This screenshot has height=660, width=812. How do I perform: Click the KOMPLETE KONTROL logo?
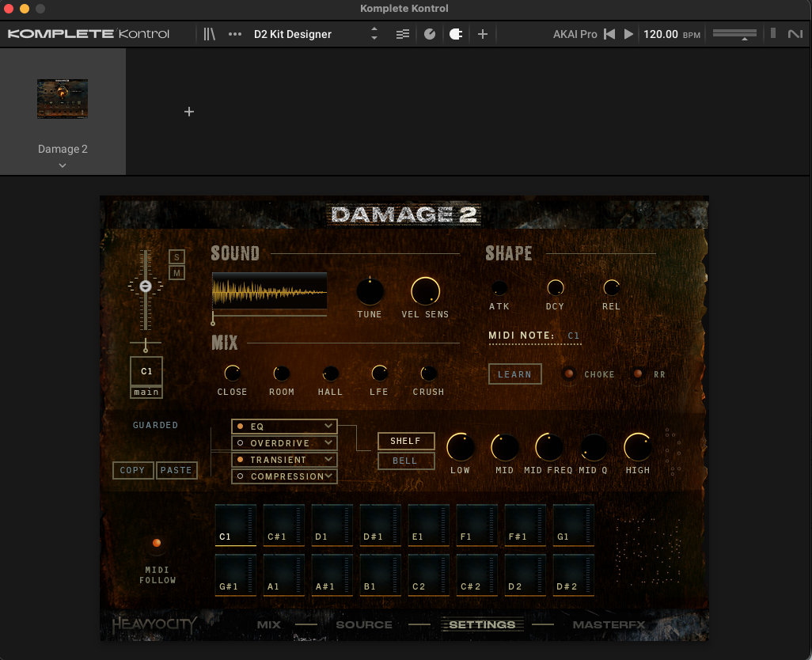[87, 34]
